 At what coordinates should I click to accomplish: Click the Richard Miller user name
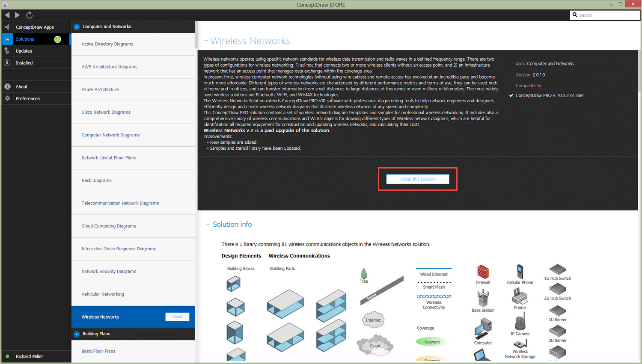[x=30, y=356]
